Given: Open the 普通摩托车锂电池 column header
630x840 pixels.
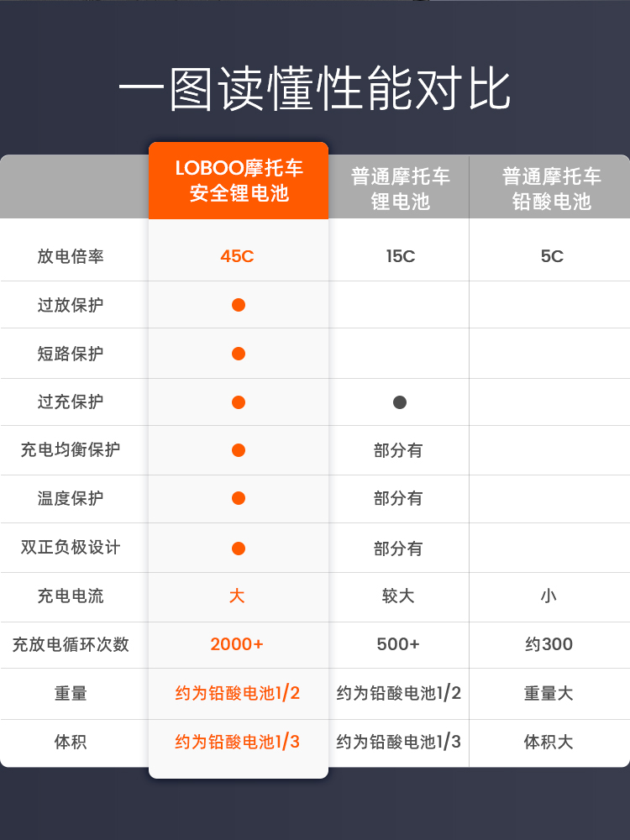Looking at the screenshot, I should coord(400,188).
